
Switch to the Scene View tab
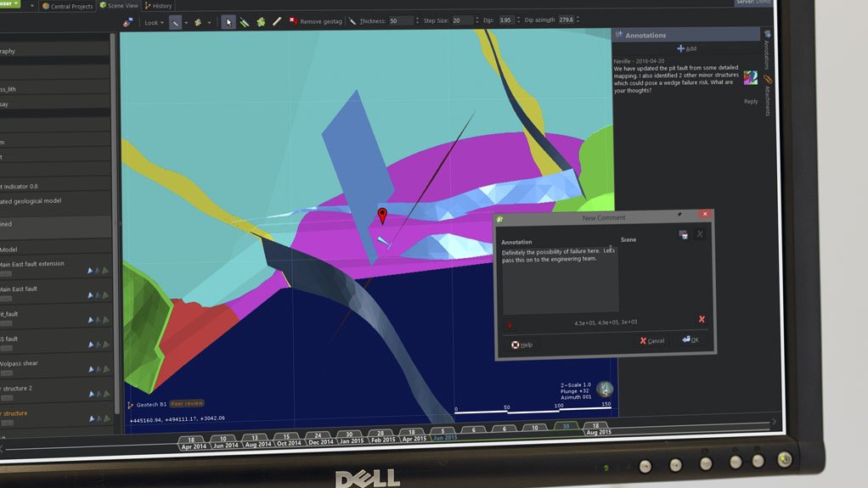pyautogui.click(x=118, y=6)
